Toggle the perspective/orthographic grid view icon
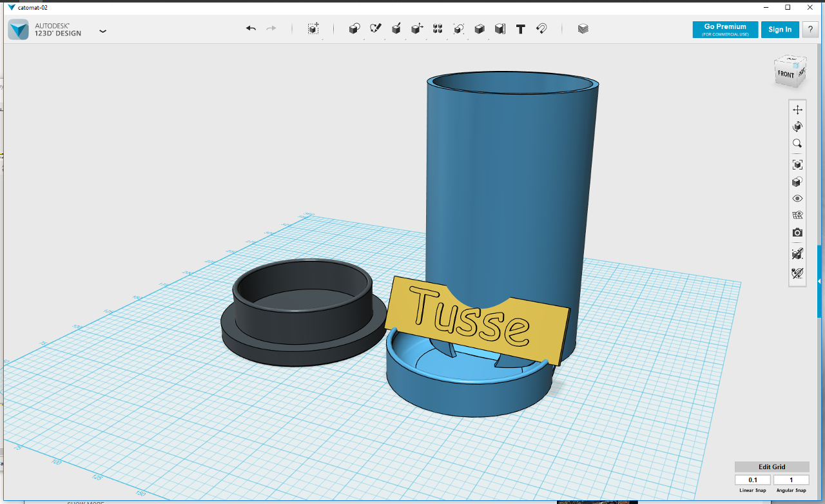The image size is (825, 504). pos(797,215)
